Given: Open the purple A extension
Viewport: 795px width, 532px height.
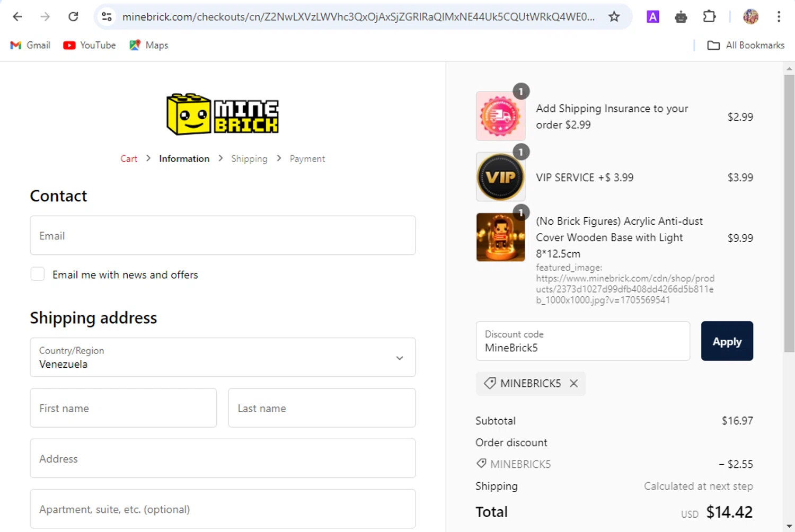Looking at the screenshot, I should click(x=653, y=17).
